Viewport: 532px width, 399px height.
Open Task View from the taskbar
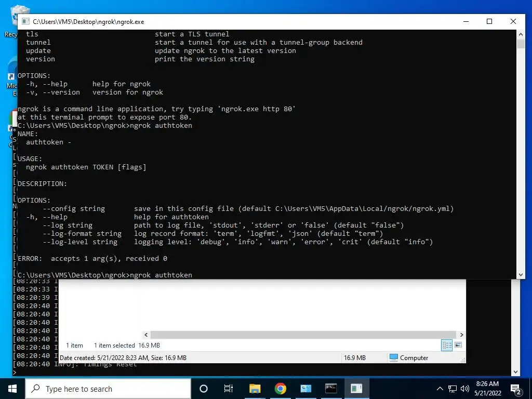coord(229,389)
